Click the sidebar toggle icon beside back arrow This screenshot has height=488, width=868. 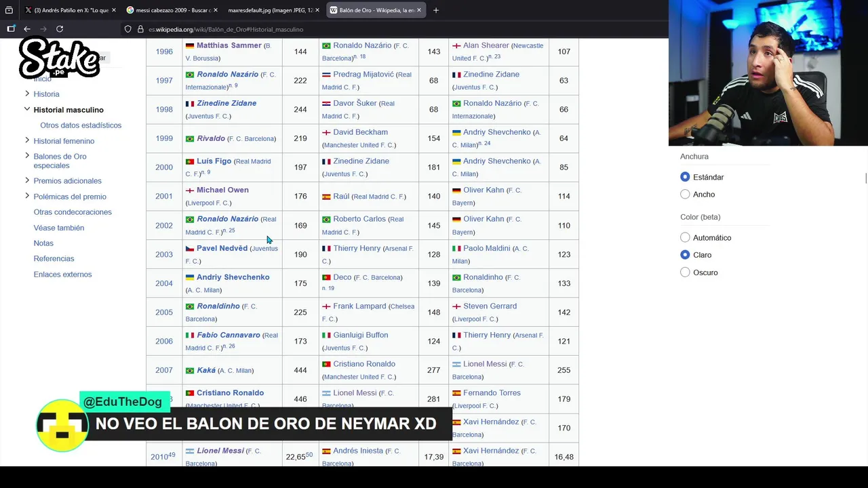click(11, 29)
